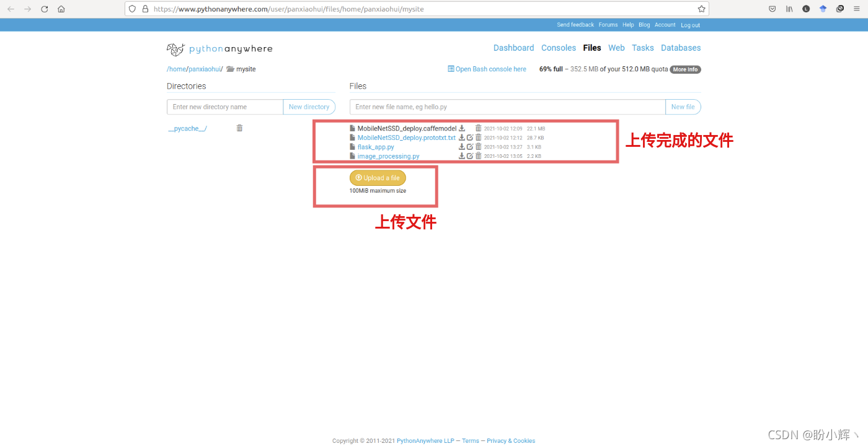Viewport: 868px width, 446px height.
Task: Edit flask_app.py with pencil icon
Action: pyautogui.click(x=470, y=147)
